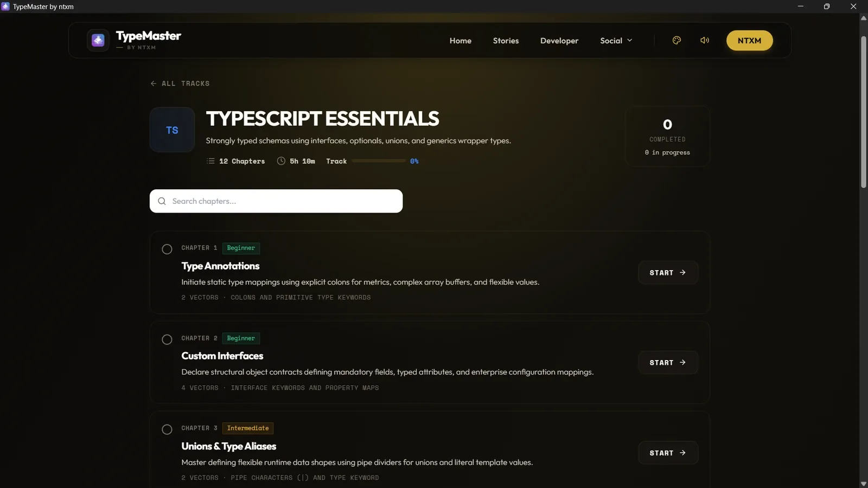
Task: Click the clock duration icon
Action: 281,161
